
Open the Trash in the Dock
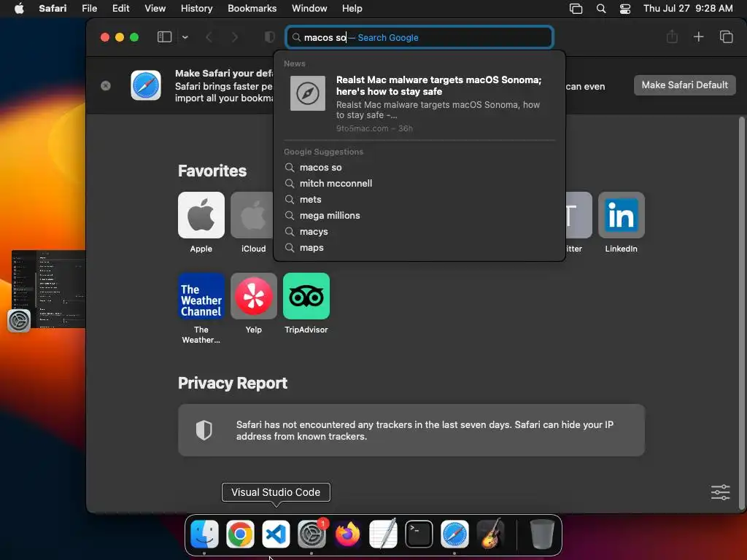coord(542,534)
